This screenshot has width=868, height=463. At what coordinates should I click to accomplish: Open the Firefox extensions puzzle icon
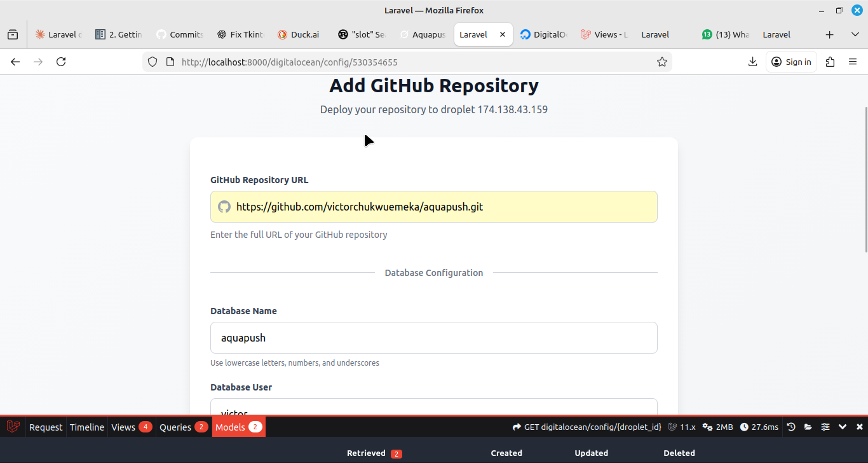pyautogui.click(x=830, y=62)
